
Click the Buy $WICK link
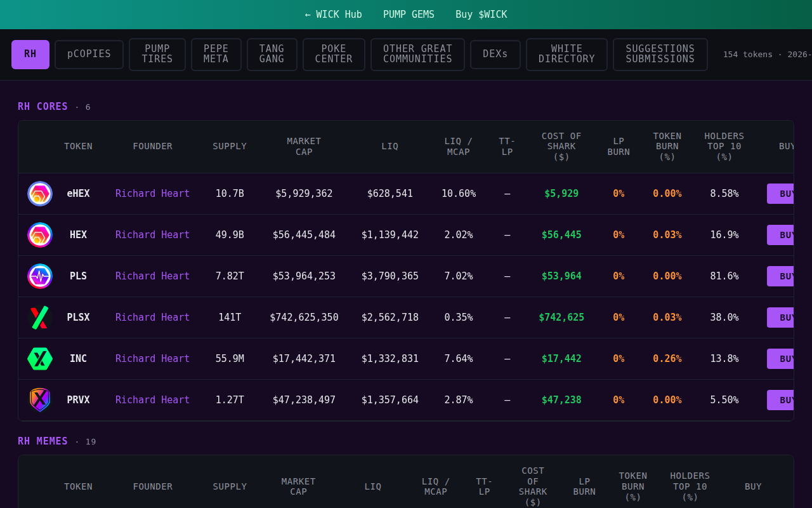pos(481,15)
